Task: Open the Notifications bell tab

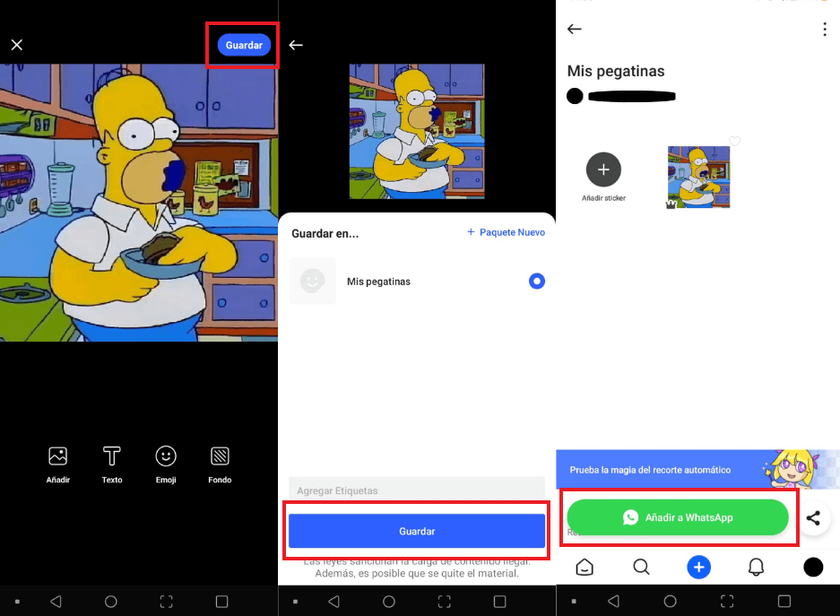Action: tap(756, 567)
